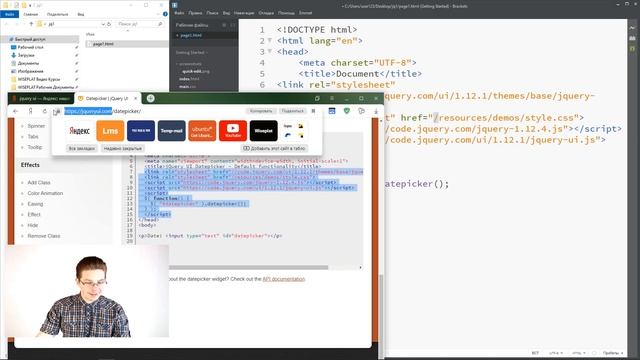Open a new browser tab with plus button
The height and width of the screenshot is (360, 640).
coord(151,98)
